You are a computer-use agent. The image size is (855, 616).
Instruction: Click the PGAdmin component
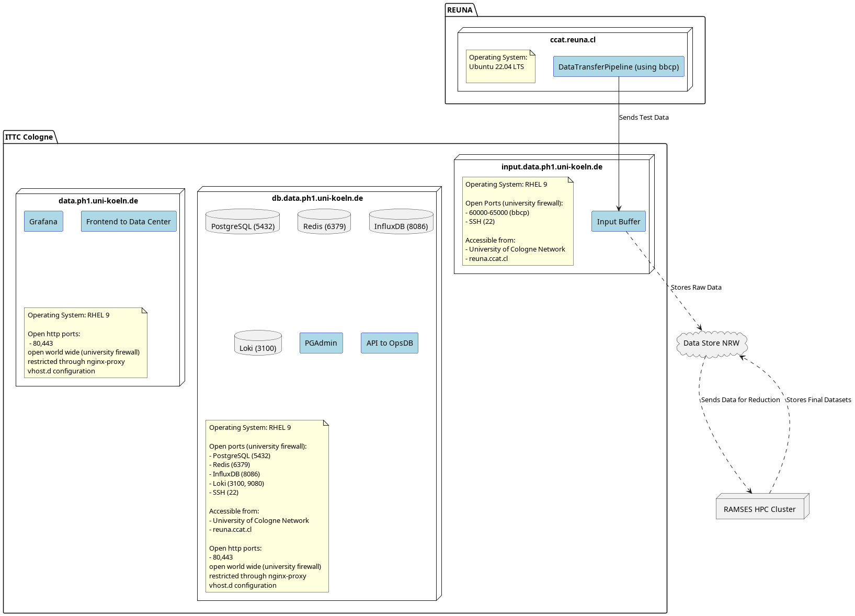321,343
